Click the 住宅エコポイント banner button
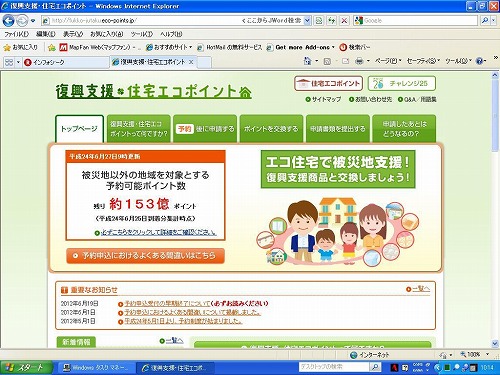The image size is (500, 375). (x=328, y=83)
